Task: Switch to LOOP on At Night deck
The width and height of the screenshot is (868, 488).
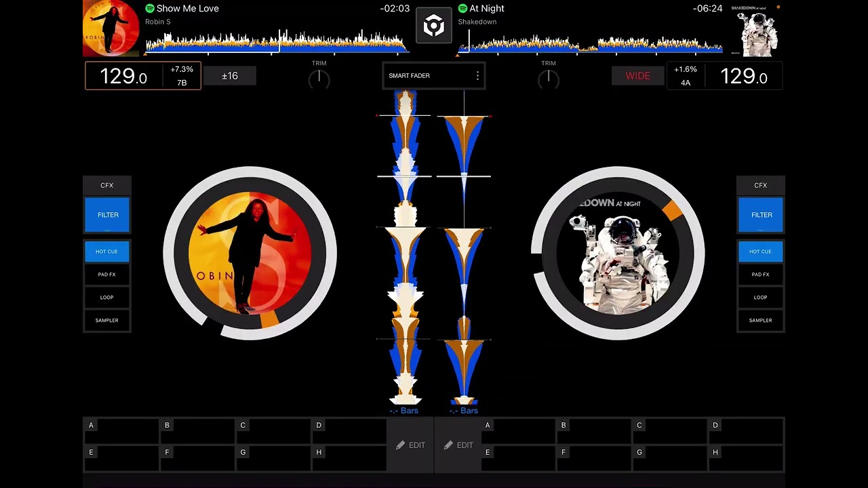Action: 761,298
